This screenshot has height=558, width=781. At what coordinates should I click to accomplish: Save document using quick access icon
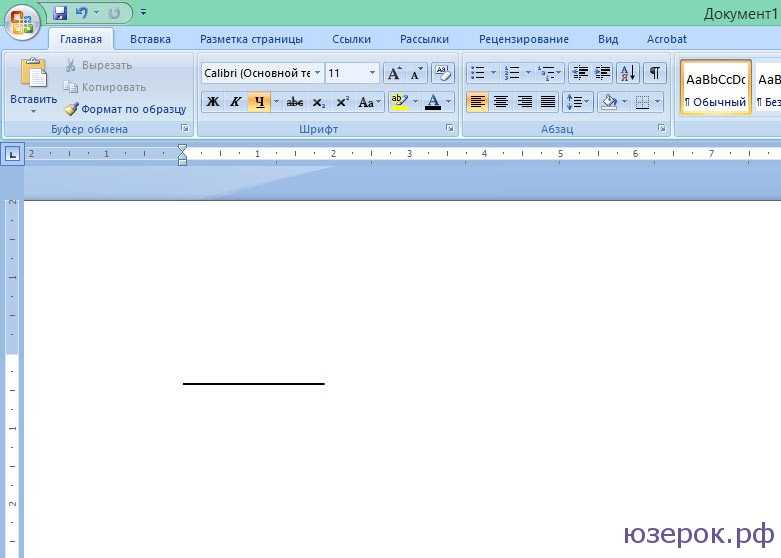click(x=60, y=13)
